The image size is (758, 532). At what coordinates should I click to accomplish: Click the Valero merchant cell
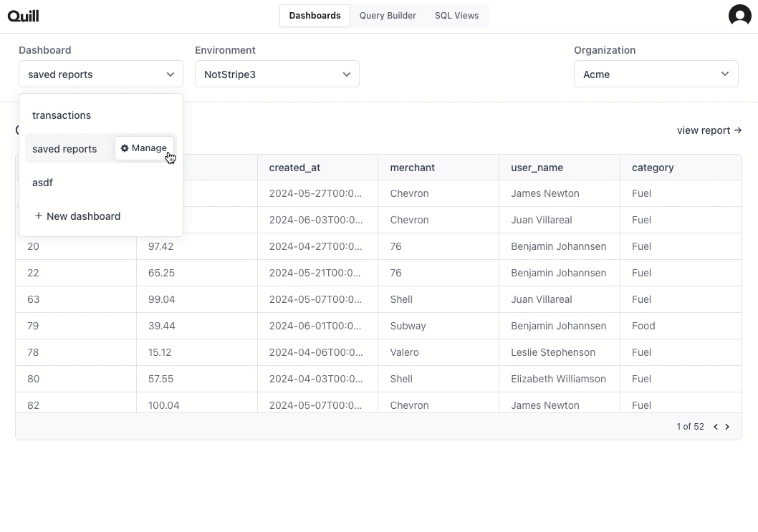438,353
